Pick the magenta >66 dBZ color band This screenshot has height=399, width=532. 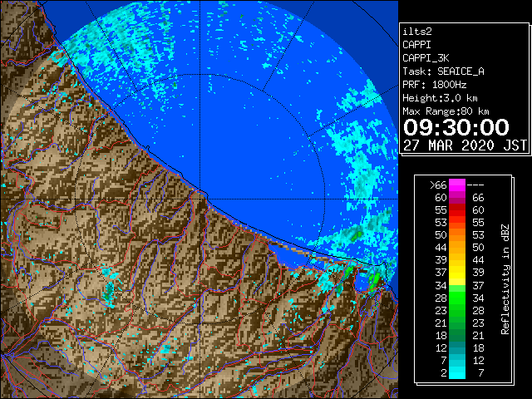pos(457,185)
